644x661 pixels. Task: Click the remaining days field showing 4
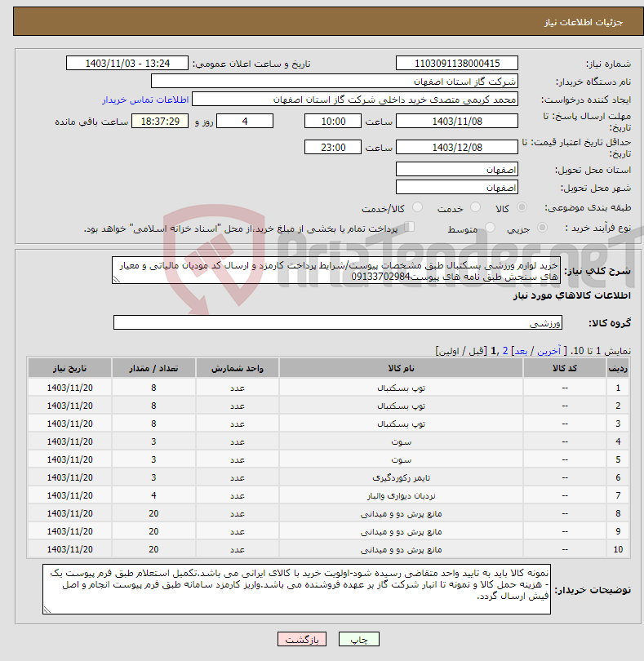coord(245,122)
